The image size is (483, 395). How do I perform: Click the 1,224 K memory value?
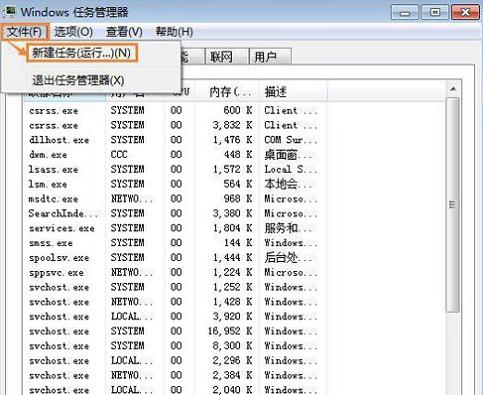(x=233, y=273)
